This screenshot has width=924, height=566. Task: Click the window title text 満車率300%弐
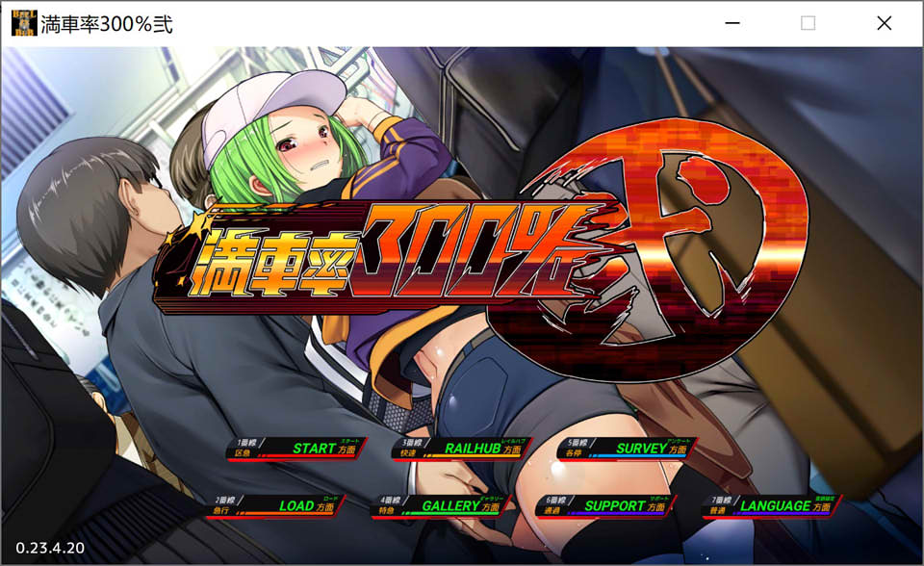(107, 24)
